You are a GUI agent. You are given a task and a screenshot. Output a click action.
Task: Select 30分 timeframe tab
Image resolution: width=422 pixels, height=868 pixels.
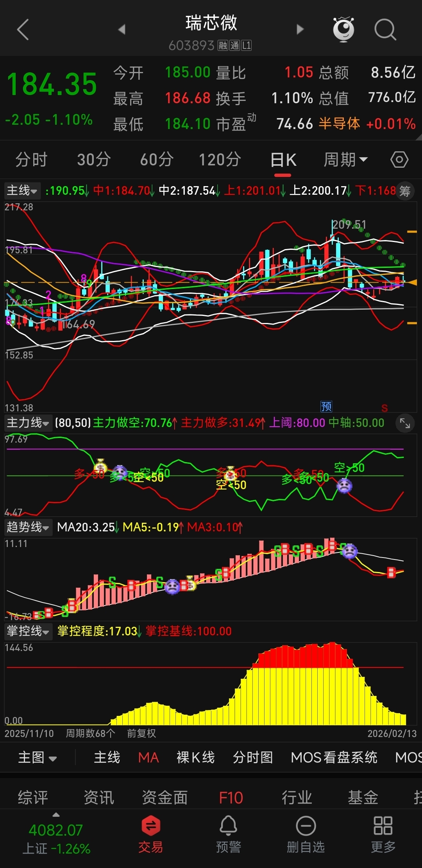pos(94,160)
